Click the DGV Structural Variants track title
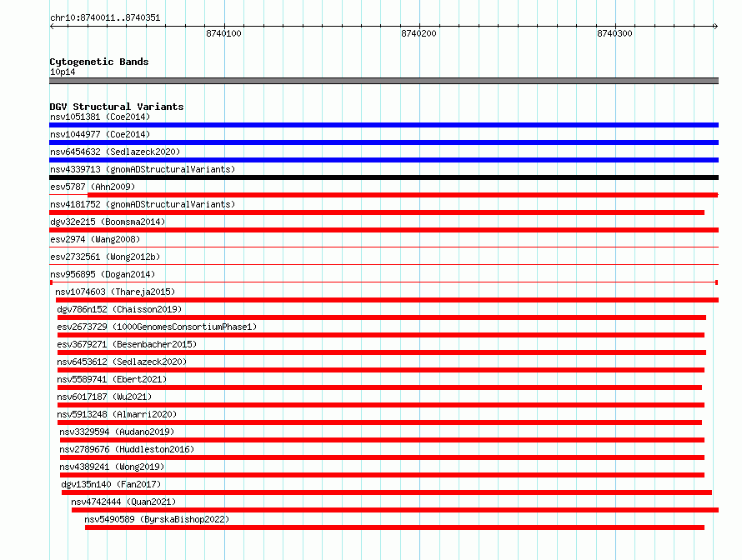Screen dimensions: 742x560 117,107
